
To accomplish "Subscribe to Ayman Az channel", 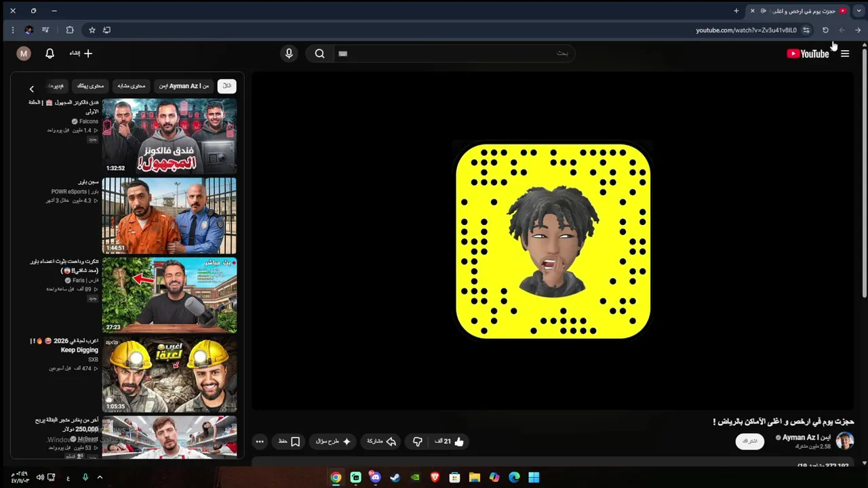I will coord(750,441).
